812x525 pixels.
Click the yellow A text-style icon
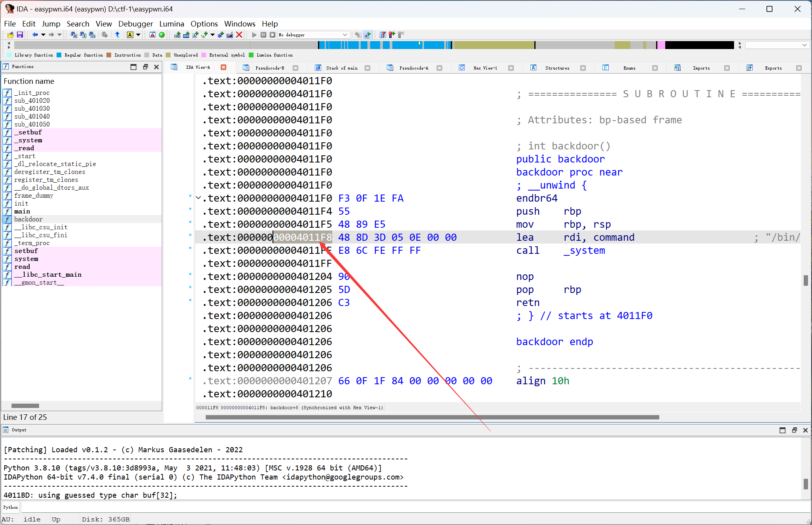tap(130, 35)
